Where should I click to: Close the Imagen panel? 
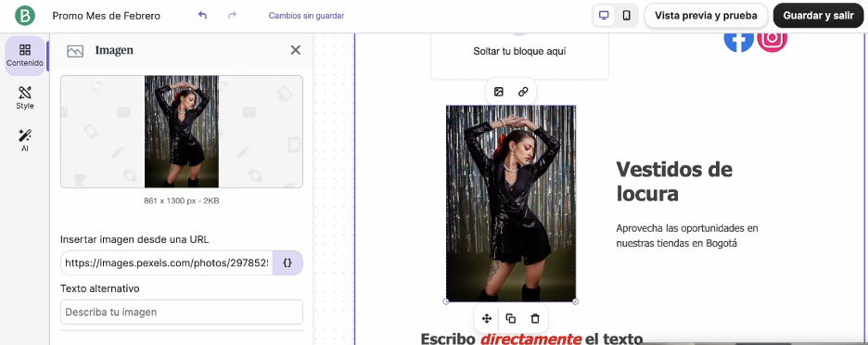[x=296, y=50]
